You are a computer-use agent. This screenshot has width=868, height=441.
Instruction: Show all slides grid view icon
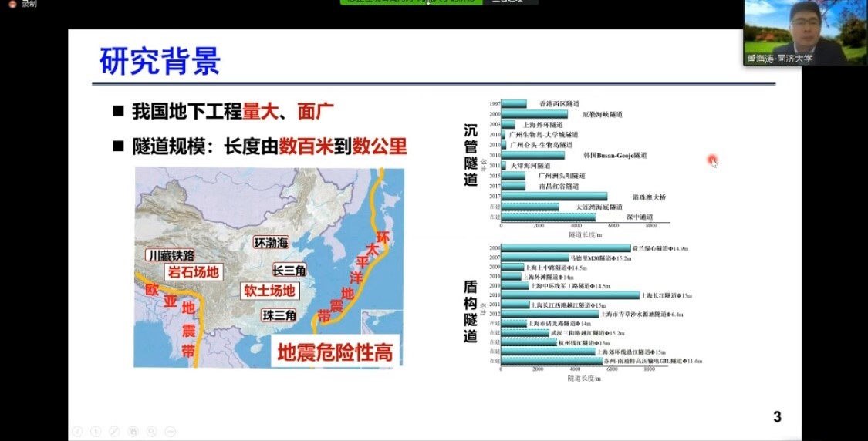coord(133,431)
